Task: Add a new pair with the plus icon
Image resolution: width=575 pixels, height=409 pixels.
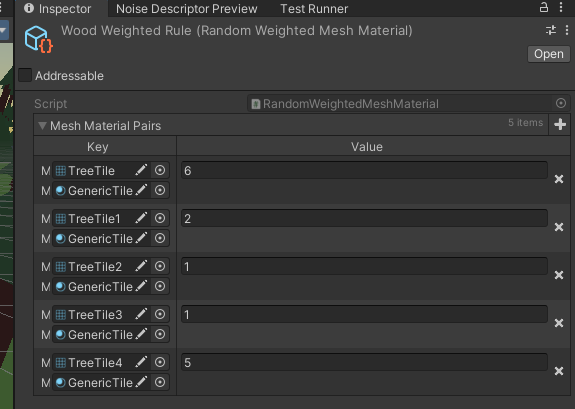Action: point(560,124)
